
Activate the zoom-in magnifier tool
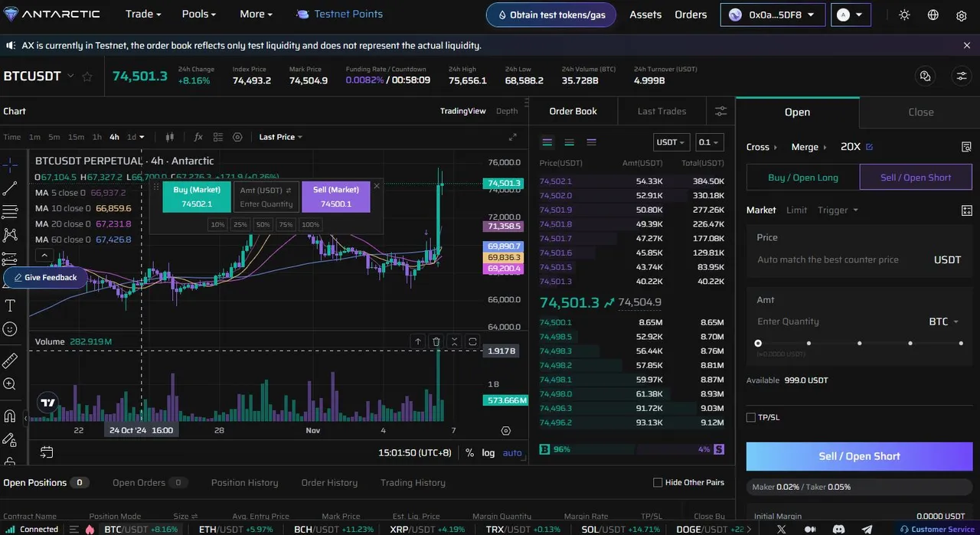pyautogui.click(x=10, y=384)
